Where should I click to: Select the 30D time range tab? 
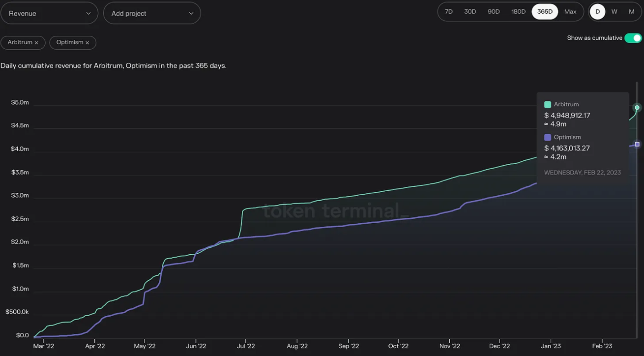tap(470, 11)
